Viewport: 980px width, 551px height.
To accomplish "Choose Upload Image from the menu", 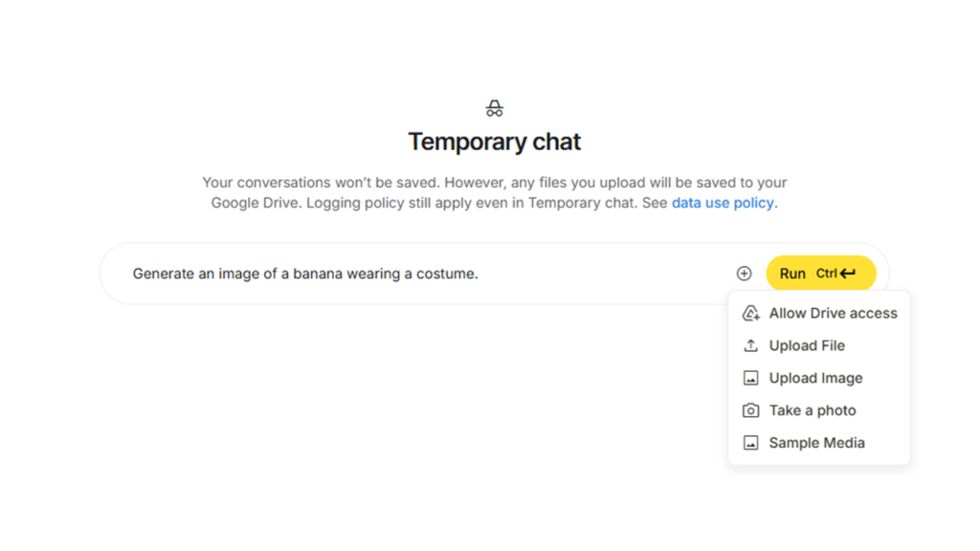I will click(x=819, y=378).
